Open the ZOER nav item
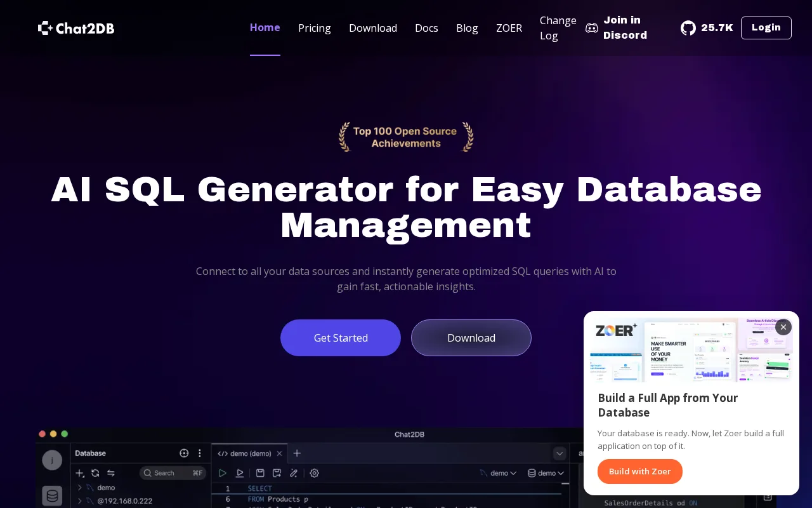The height and width of the screenshot is (508, 812). 509,28
